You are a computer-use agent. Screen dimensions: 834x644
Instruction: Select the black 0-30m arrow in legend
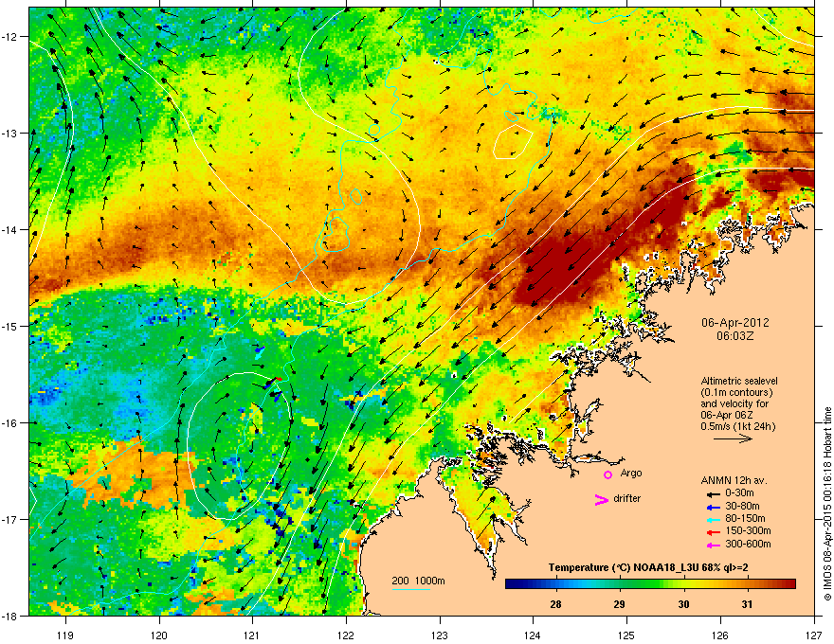pyautogui.click(x=714, y=494)
